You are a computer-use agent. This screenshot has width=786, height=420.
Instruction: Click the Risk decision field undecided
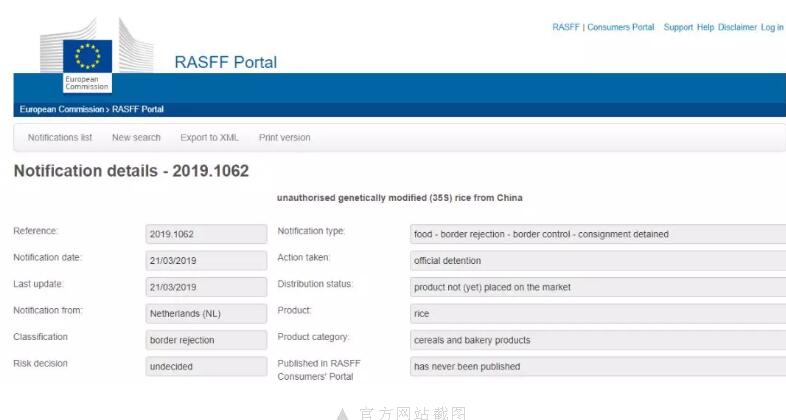(206, 366)
